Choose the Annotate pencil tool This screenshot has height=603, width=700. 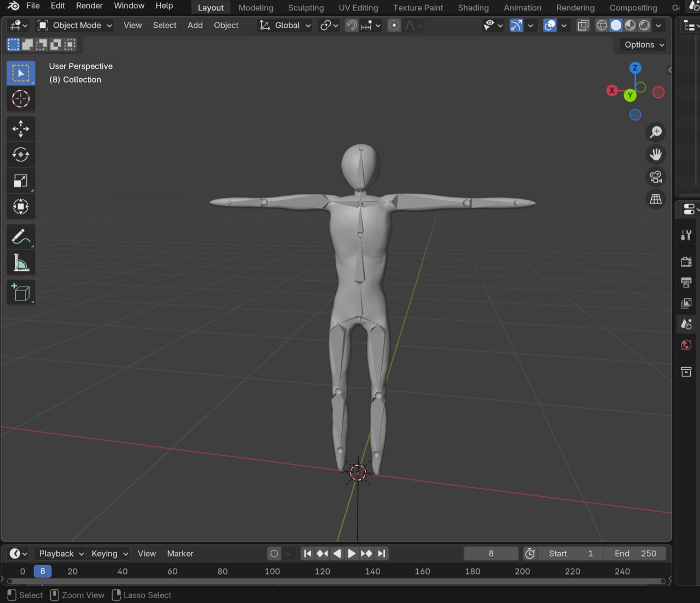tap(21, 237)
